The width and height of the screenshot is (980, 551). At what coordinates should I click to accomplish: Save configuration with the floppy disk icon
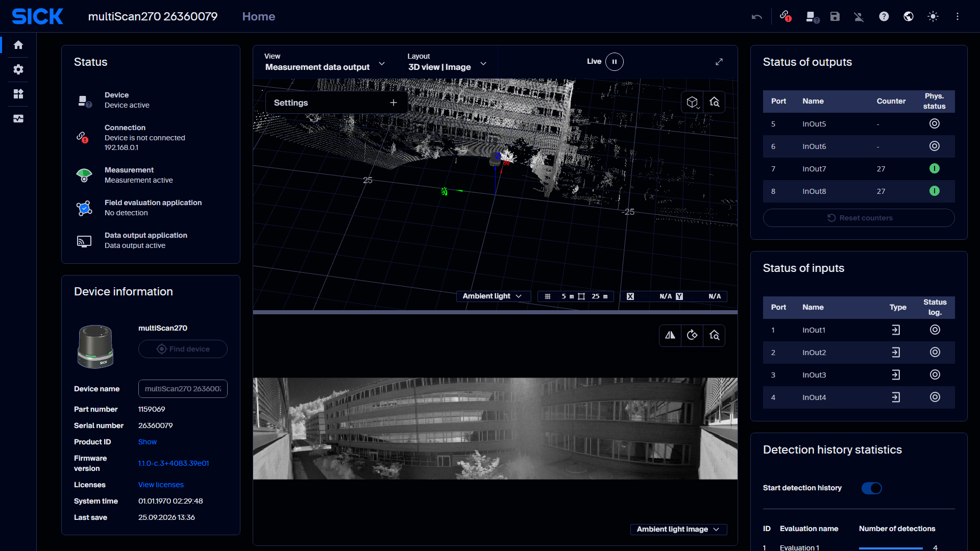point(835,16)
